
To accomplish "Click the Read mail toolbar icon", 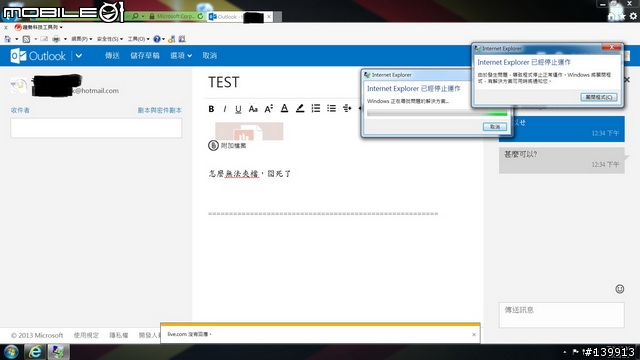I will pyautogui.click(x=44, y=39).
